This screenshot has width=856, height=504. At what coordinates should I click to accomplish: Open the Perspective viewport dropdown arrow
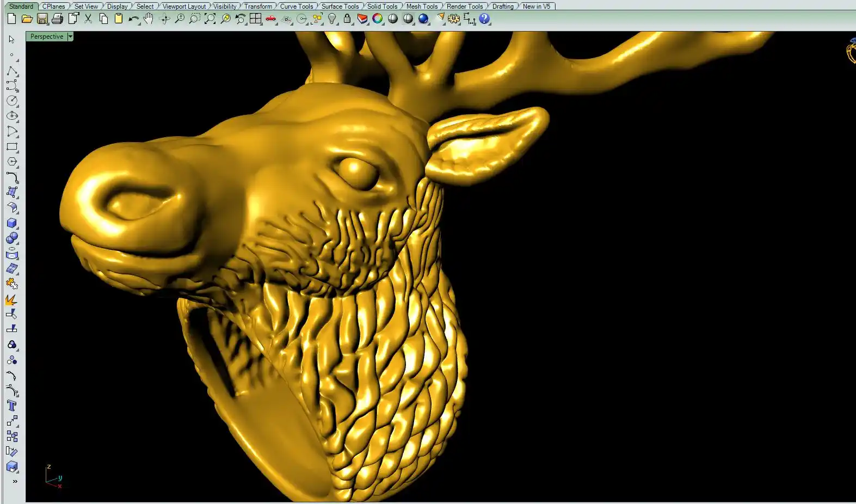tap(70, 36)
